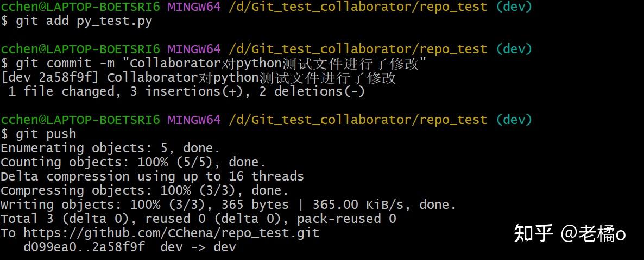Click cchen@LAPTOP-BOETSRI6 on the topmost prompt line
This screenshot has width=644, height=260.
point(80,7)
